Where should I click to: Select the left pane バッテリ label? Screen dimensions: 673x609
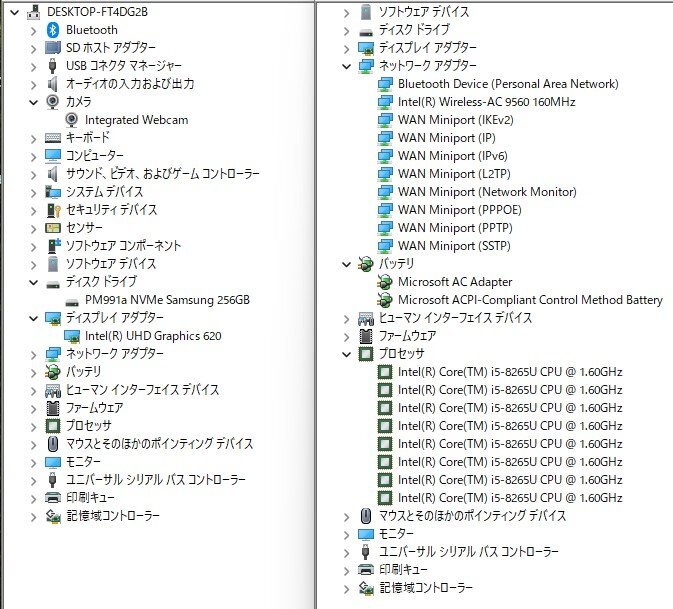(83, 371)
